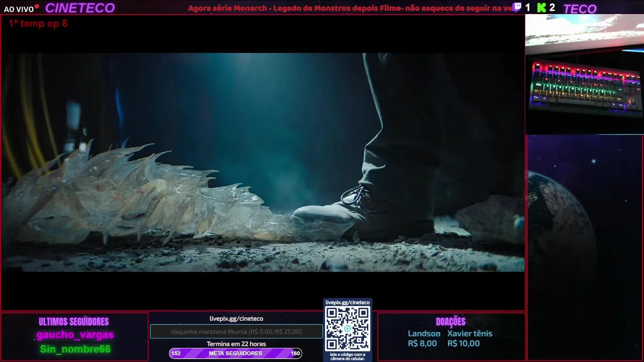Click the Twitch viewer count 1
644x362 pixels.
click(528, 8)
